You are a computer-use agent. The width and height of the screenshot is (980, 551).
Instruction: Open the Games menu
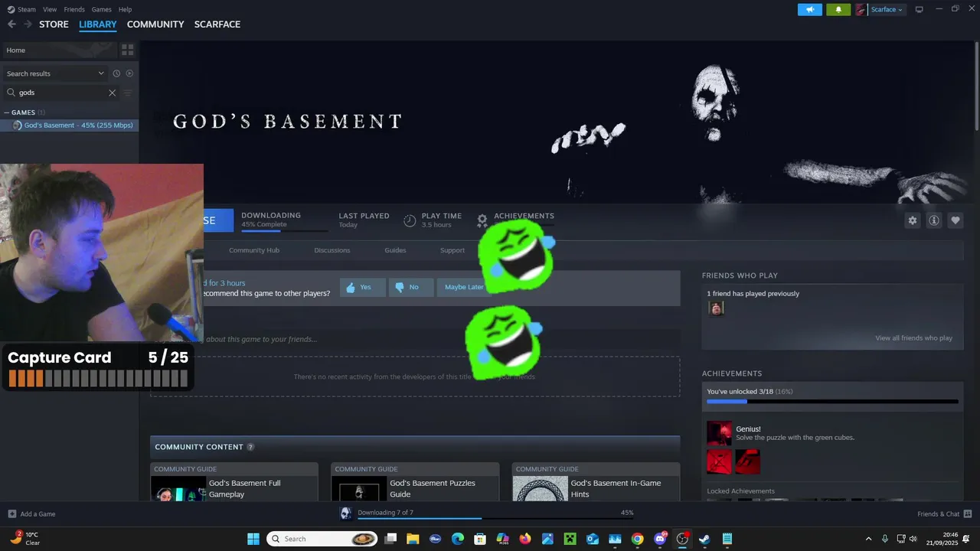pos(101,9)
